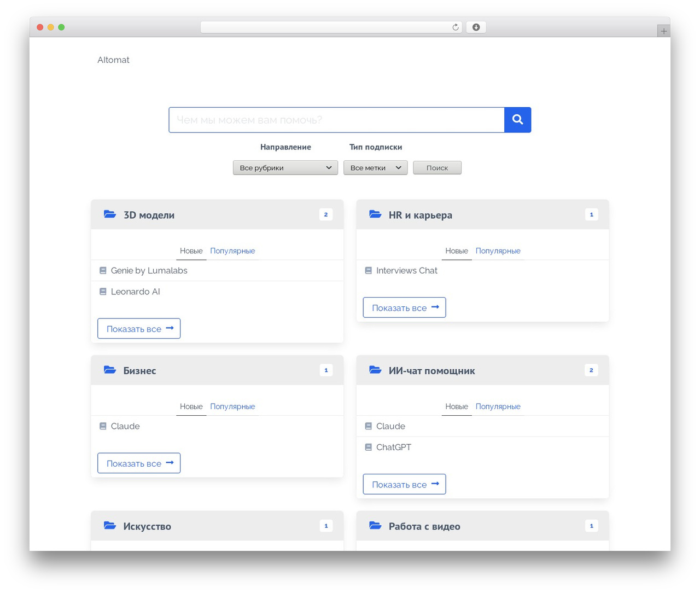The height and width of the screenshot is (593, 700).
Task: Click Показать все in ИИ-чат помощник card
Action: [404, 484]
